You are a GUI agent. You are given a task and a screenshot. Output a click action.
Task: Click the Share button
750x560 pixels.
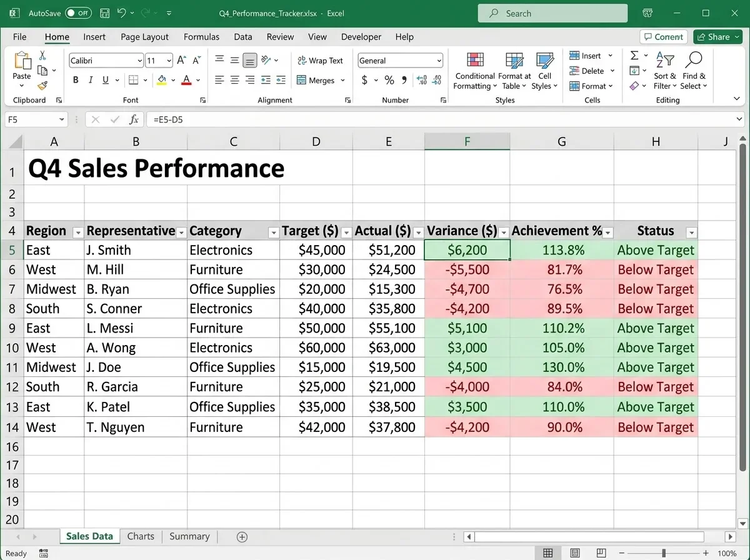click(x=717, y=37)
